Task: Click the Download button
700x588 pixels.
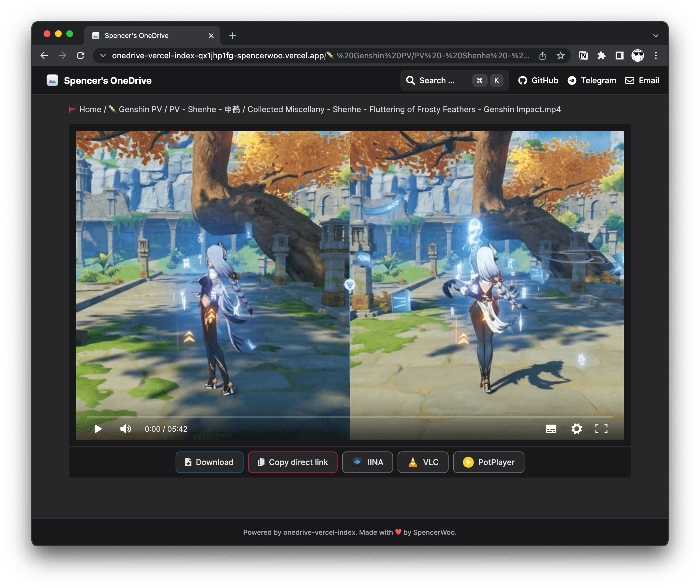Action: click(x=209, y=462)
